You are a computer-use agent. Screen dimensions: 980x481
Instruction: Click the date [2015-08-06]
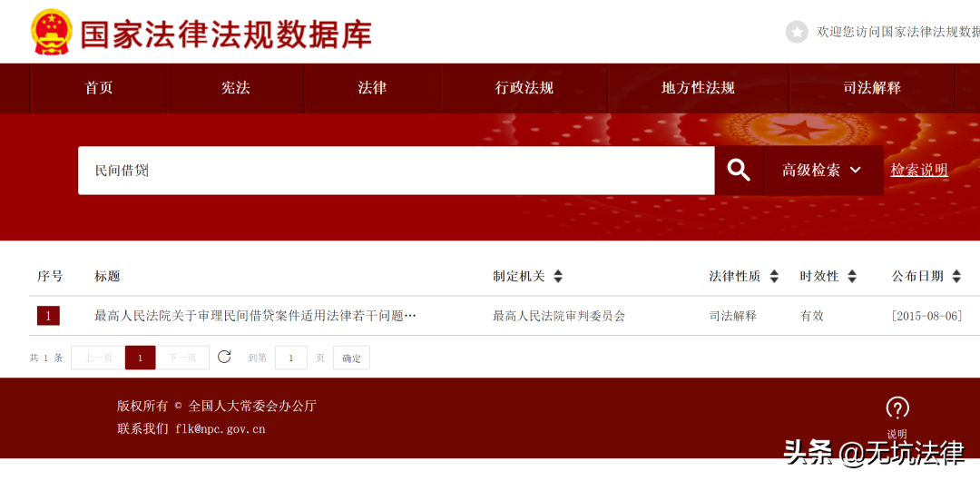pos(926,316)
